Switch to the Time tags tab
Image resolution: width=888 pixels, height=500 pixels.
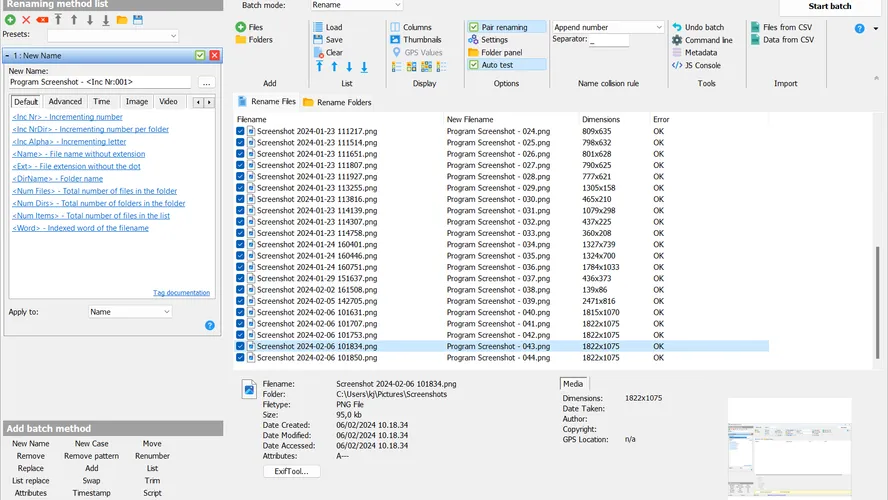[101, 101]
